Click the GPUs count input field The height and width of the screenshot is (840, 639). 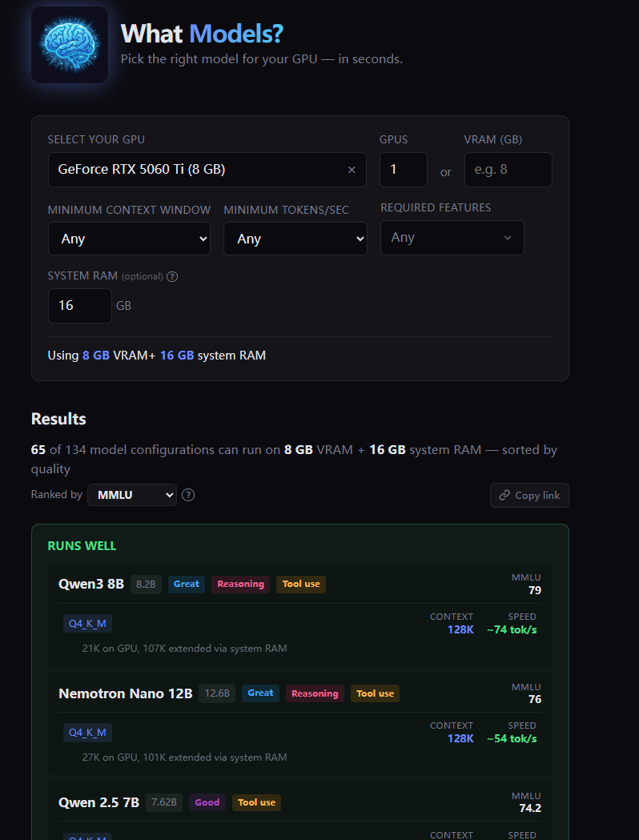[x=404, y=170]
